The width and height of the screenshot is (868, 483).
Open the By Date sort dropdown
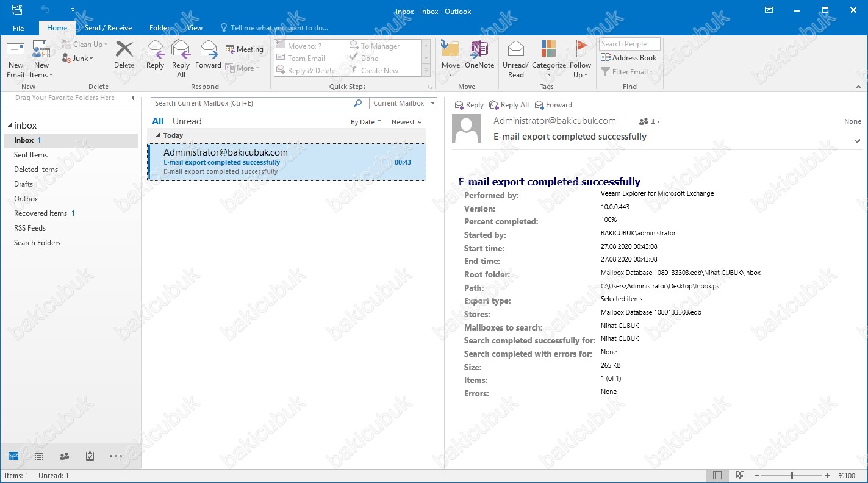(x=365, y=122)
